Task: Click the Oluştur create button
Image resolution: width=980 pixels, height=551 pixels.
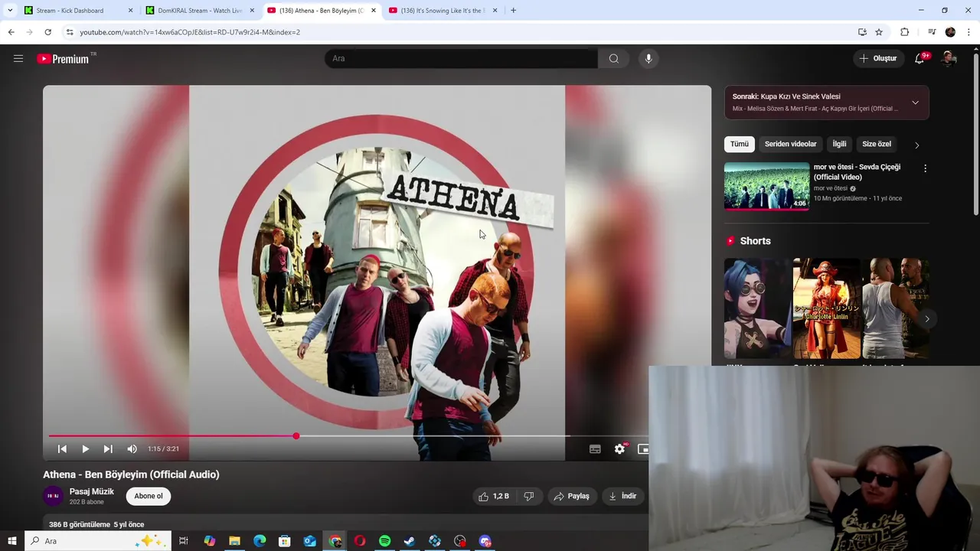Action: click(877, 58)
